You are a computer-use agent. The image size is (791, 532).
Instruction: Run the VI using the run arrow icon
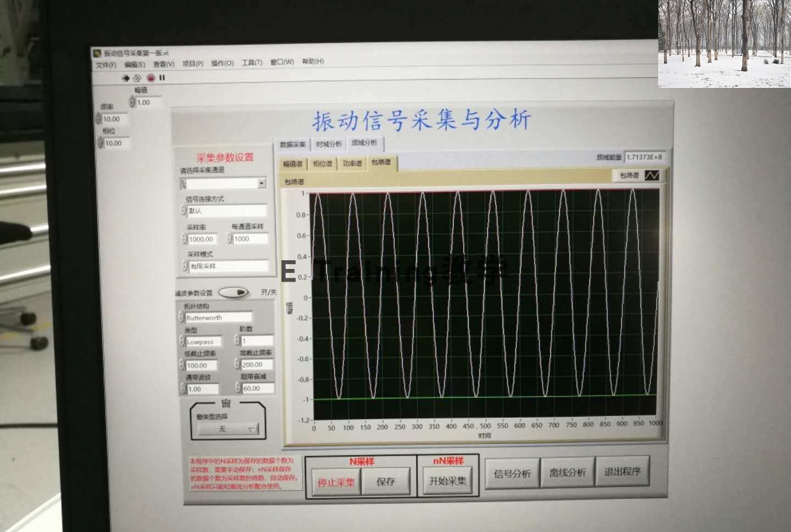[125, 79]
